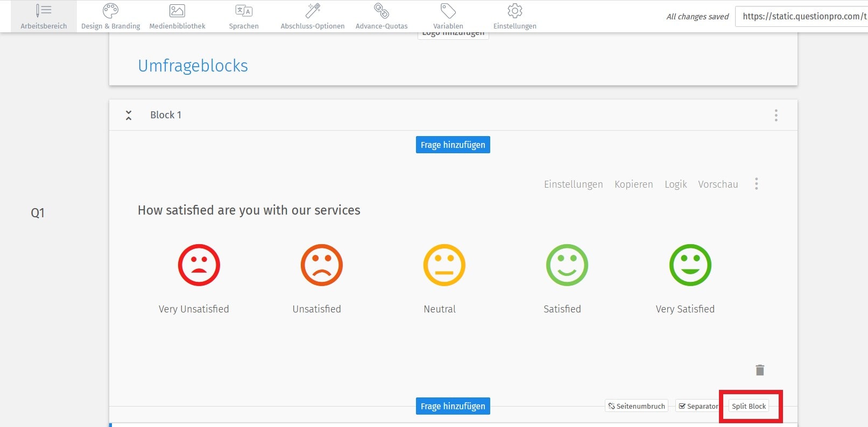This screenshot has width=868, height=427.
Task: Select the Advance-Quotas tab
Action: point(382,17)
